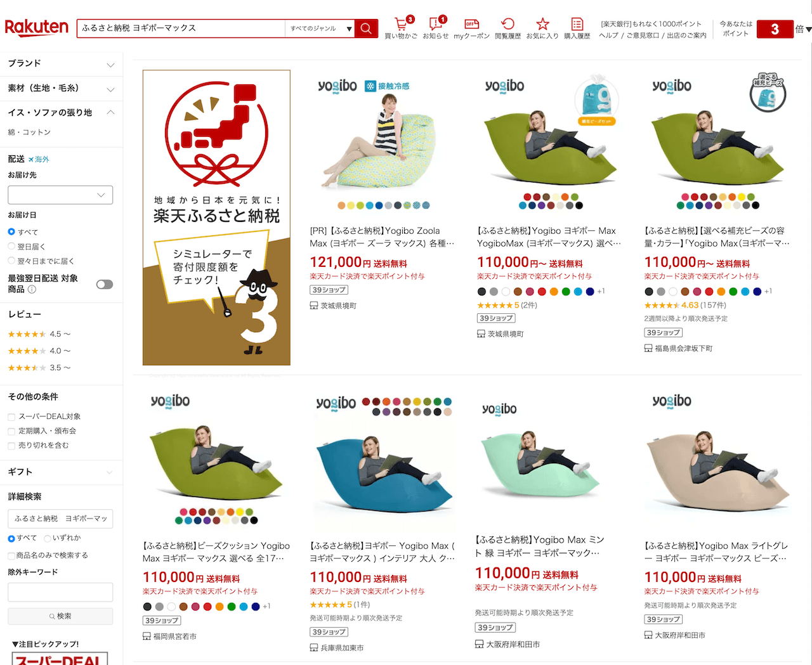Check the スーパーDEAL対象 checkbox

pos(11,416)
